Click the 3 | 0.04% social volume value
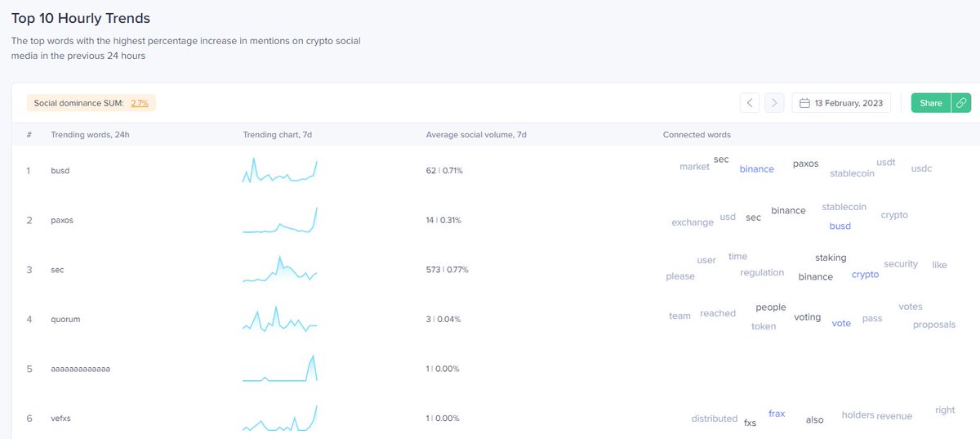The image size is (980, 439). point(443,319)
